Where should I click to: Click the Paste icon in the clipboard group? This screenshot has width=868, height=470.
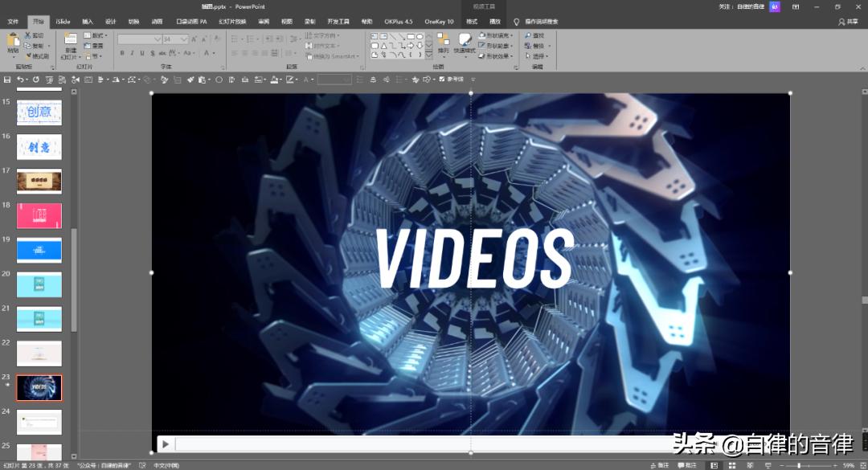[13, 41]
